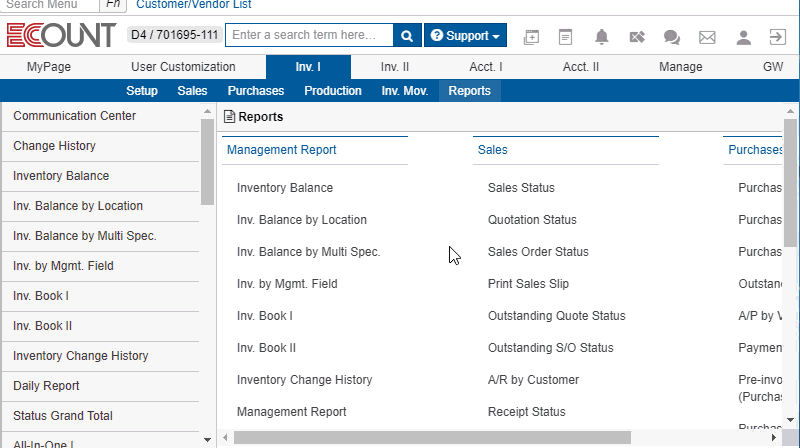Open Outstanding S/O Status report
Image resolution: width=800 pixels, height=448 pixels.
click(x=551, y=348)
